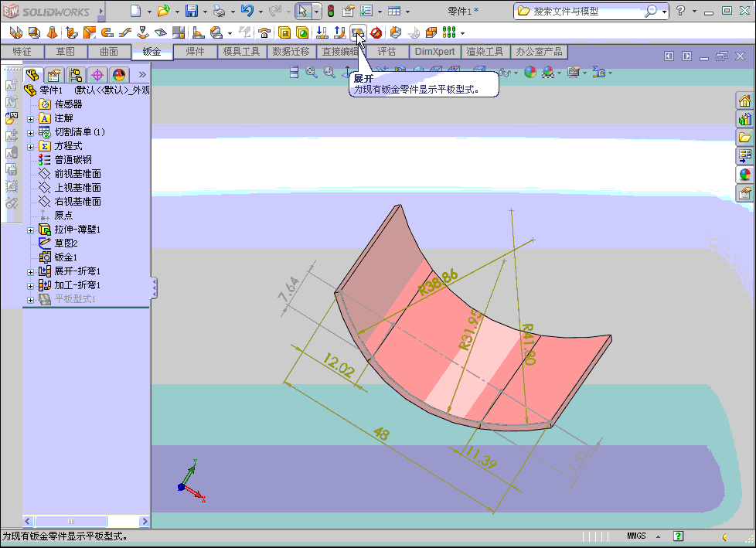Expand the 平板型式1 flat pattern node
The height and width of the screenshot is (548, 756).
point(30,300)
